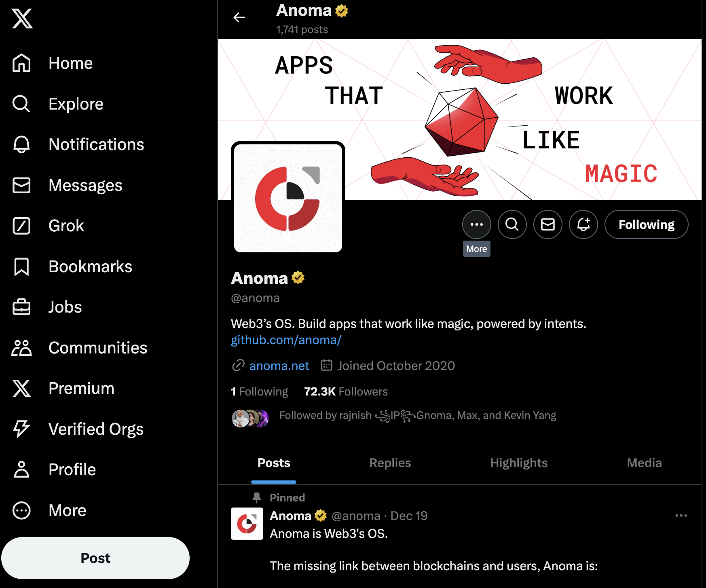Go back using the arrow icon

[x=239, y=17]
